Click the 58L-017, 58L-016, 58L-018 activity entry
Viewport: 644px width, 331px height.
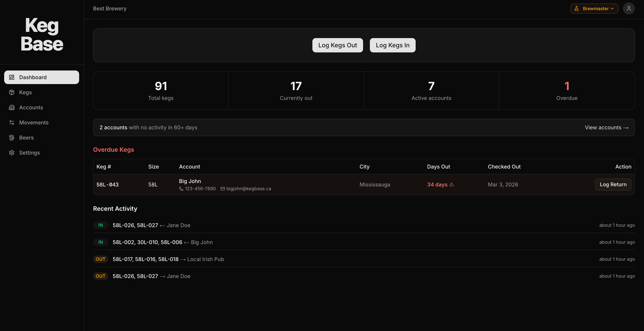click(x=145, y=259)
